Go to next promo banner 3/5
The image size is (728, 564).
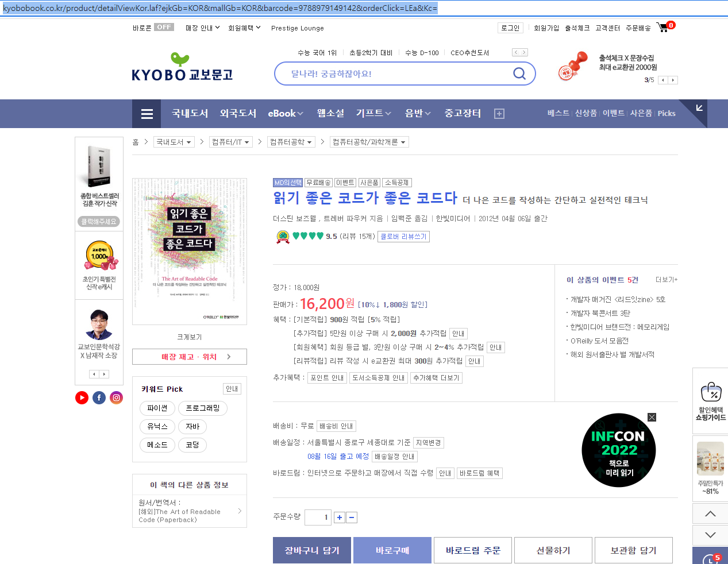(673, 80)
